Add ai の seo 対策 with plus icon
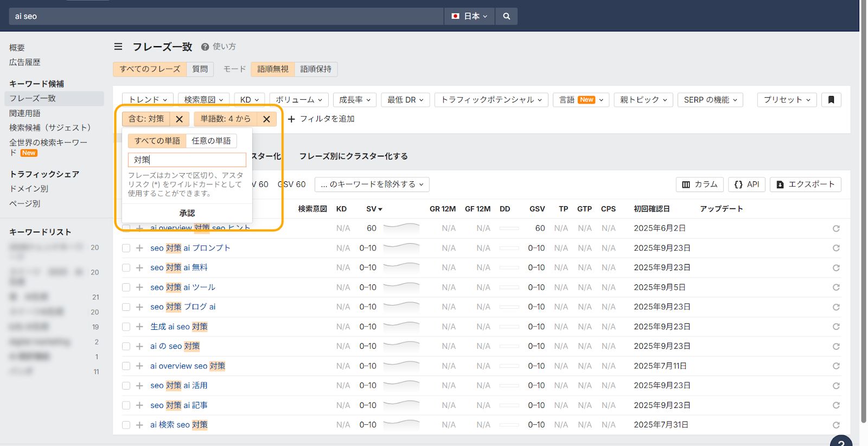868x446 pixels. coord(139,346)
